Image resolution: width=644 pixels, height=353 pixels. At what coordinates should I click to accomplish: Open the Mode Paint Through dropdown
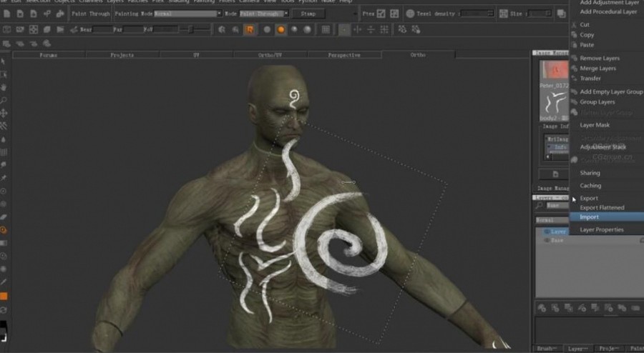point(263,14)
